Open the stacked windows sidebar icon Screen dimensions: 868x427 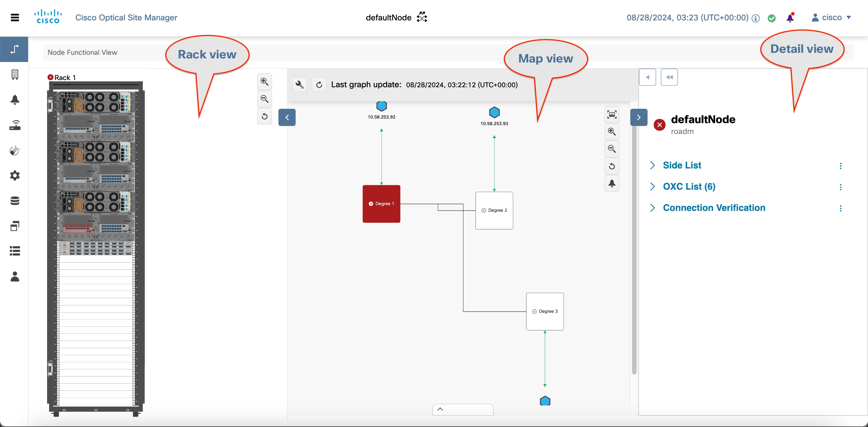tap(15, 226)
